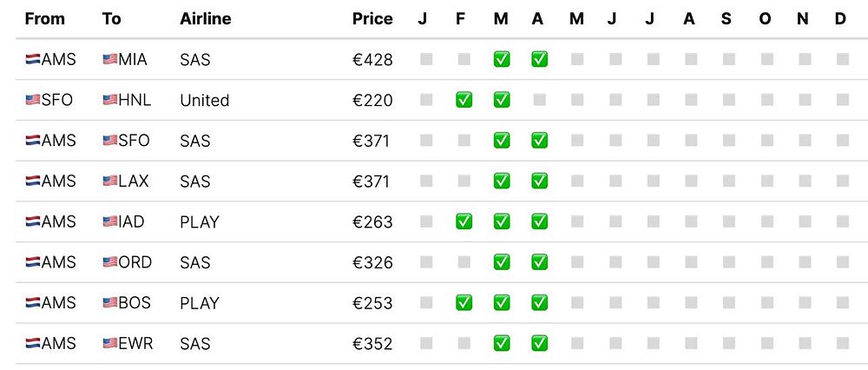Check the December box for AMS–EWR
This screenshot has width=868, height=370.
tap(842, 343)
